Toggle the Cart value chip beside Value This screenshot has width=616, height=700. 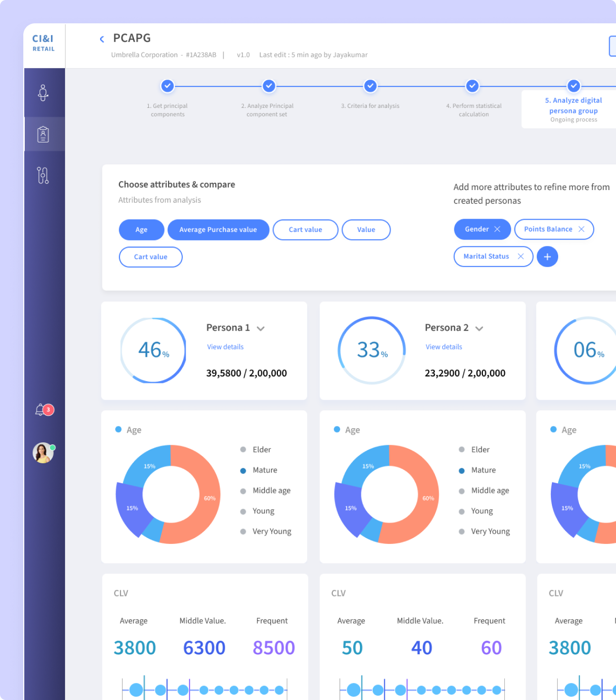pos(306,229)
